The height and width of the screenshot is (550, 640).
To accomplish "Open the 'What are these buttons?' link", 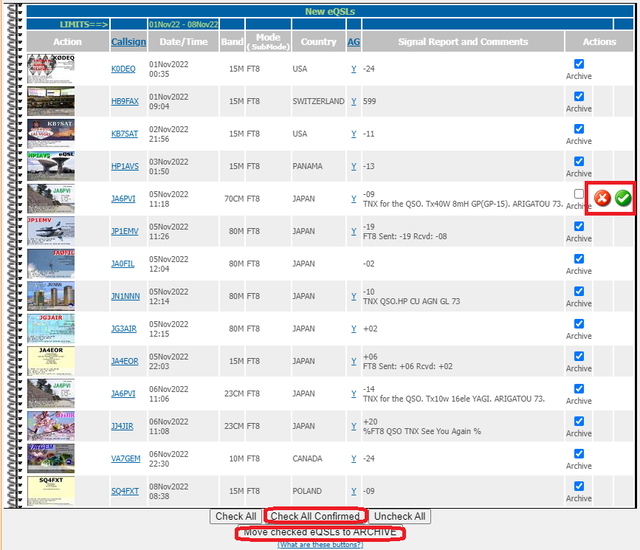I will tap(320, 545).
